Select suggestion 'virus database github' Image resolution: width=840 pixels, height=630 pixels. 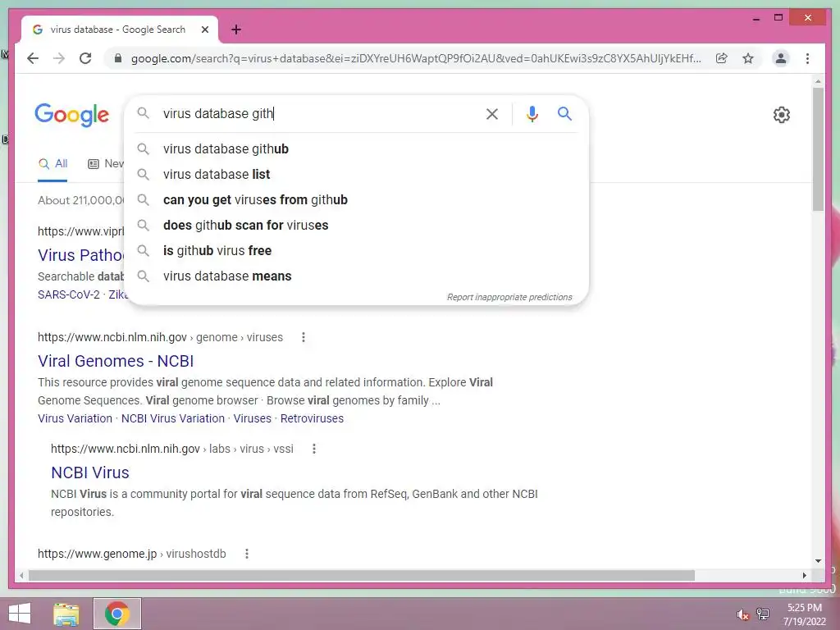(357, 149)
